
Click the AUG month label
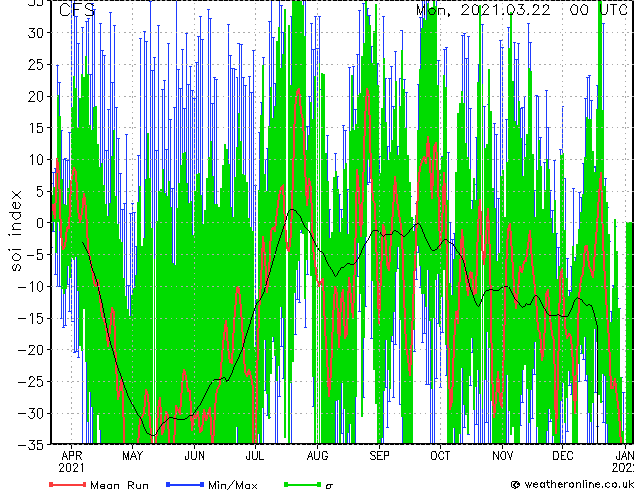point(317,456)
